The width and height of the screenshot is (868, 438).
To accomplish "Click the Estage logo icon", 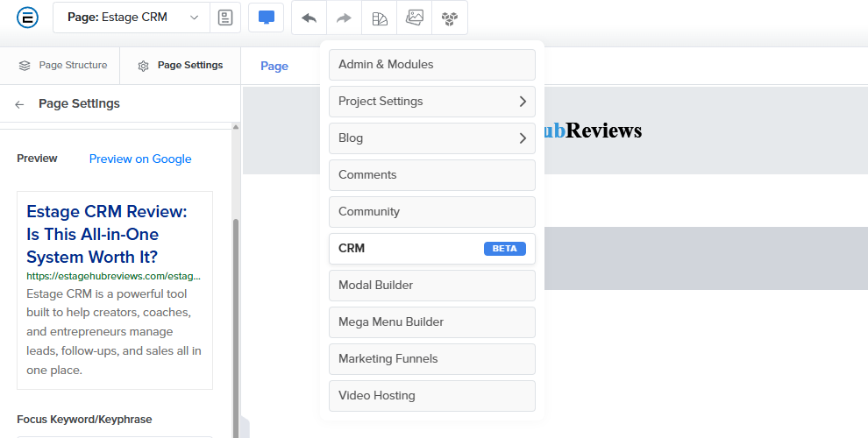I will click(x=28, y=18).
